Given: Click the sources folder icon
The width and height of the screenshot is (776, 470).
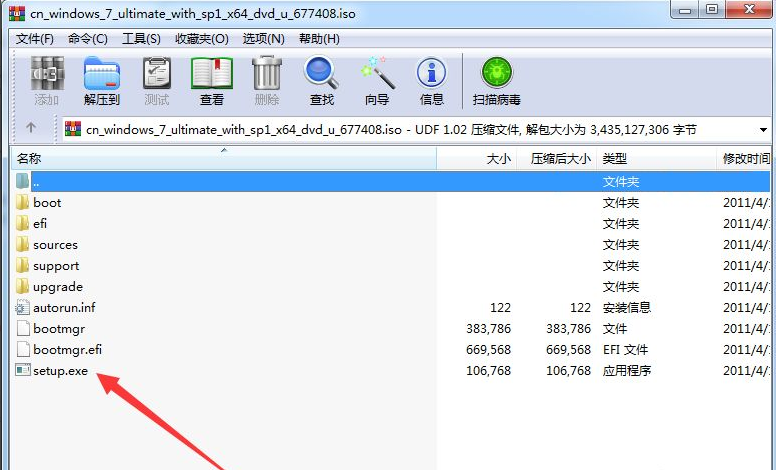Looking at the screenshot, I should 22,244.
